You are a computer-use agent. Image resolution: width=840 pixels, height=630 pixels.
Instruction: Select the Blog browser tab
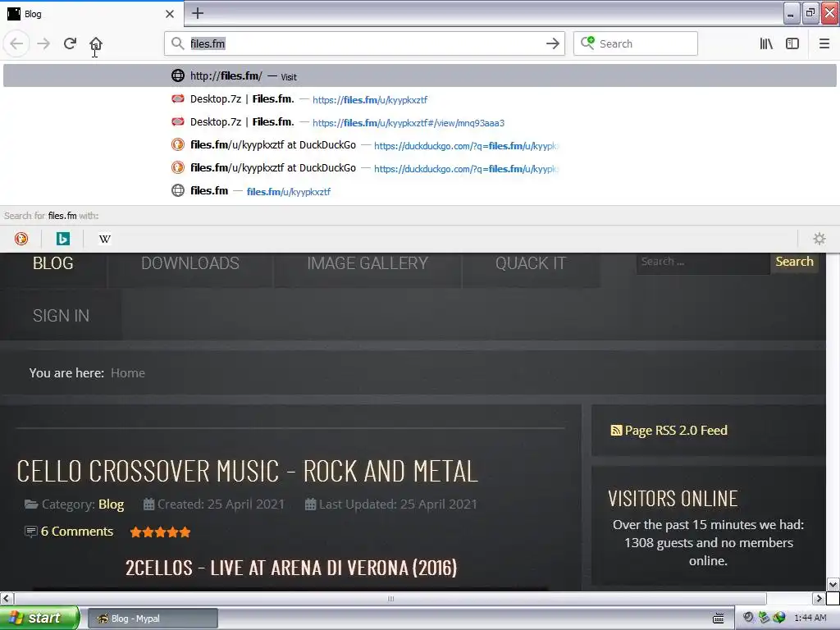click(92, 14)
